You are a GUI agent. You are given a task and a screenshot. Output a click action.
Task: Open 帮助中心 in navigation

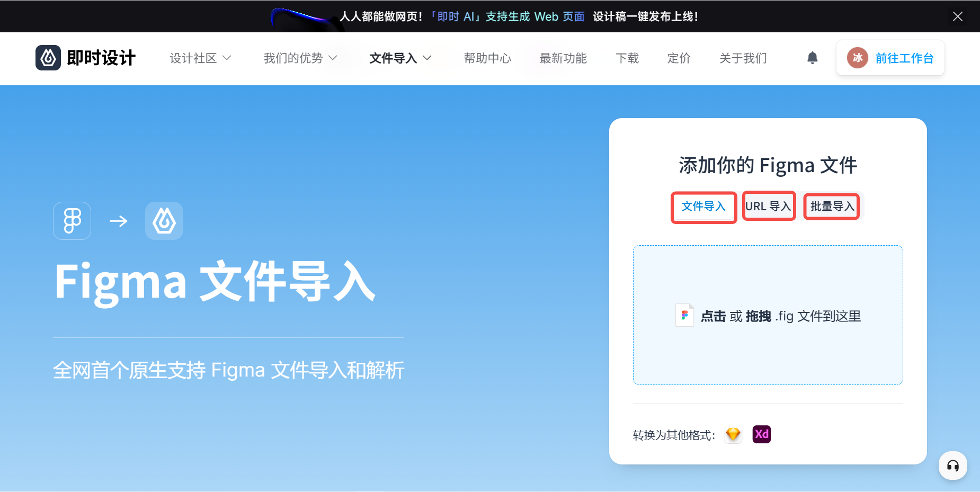click(x=487, y=58)
